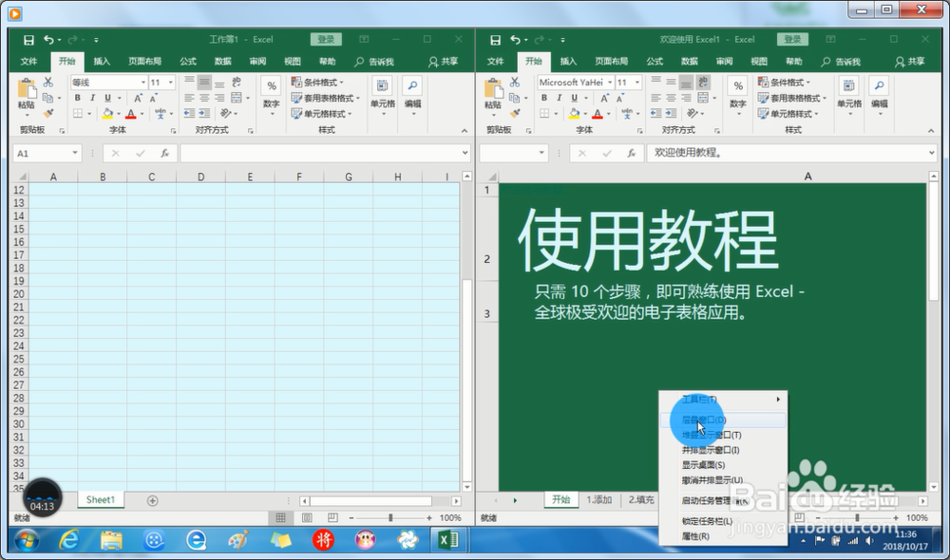Viewport: 950px width, 560px height.
Task: Expand the formula bar in the 工作簿1 window
Action: tap(465, 153)
